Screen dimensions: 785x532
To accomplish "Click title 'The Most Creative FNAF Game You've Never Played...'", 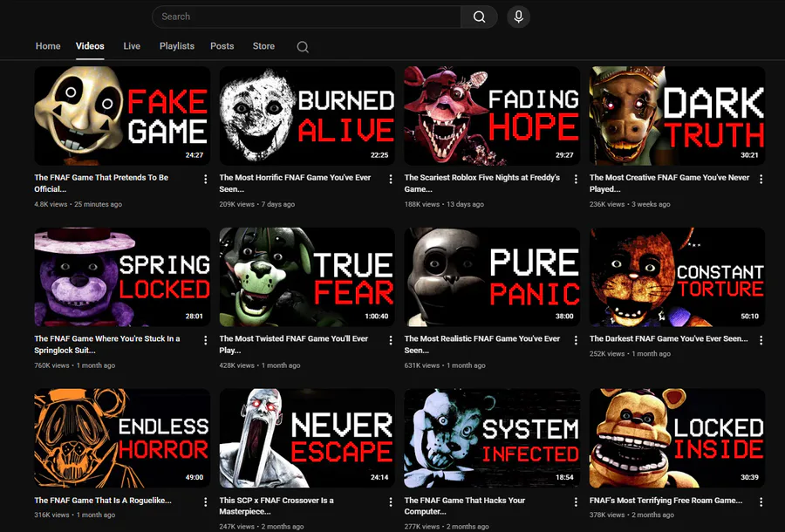I will [x=669, y=183].
